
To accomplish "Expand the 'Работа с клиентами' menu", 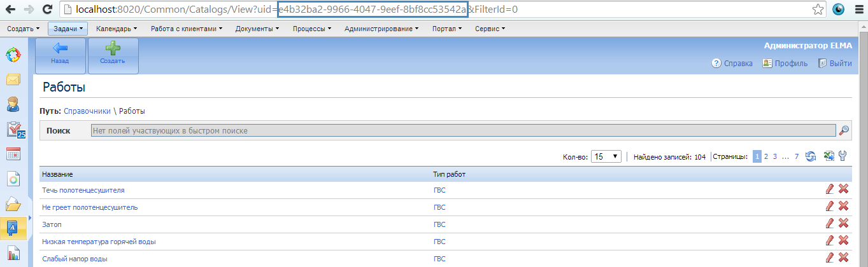I will point(187,29).
